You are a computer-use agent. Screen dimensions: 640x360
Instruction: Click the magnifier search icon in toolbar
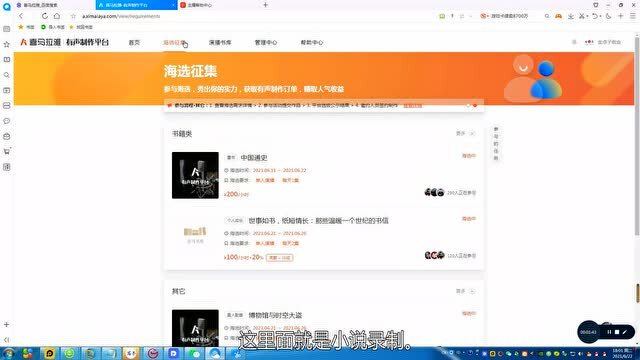[x=547, y=16]
